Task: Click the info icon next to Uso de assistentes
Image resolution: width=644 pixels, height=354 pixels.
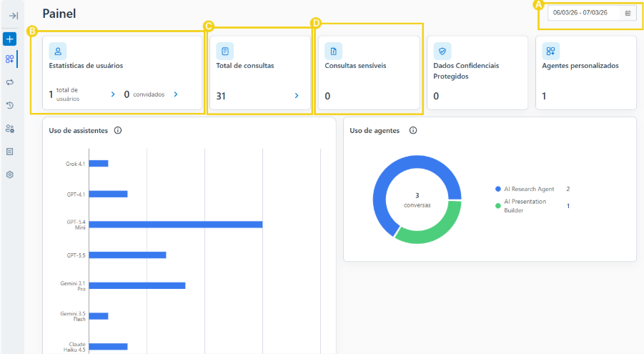Action: (118, 130)
